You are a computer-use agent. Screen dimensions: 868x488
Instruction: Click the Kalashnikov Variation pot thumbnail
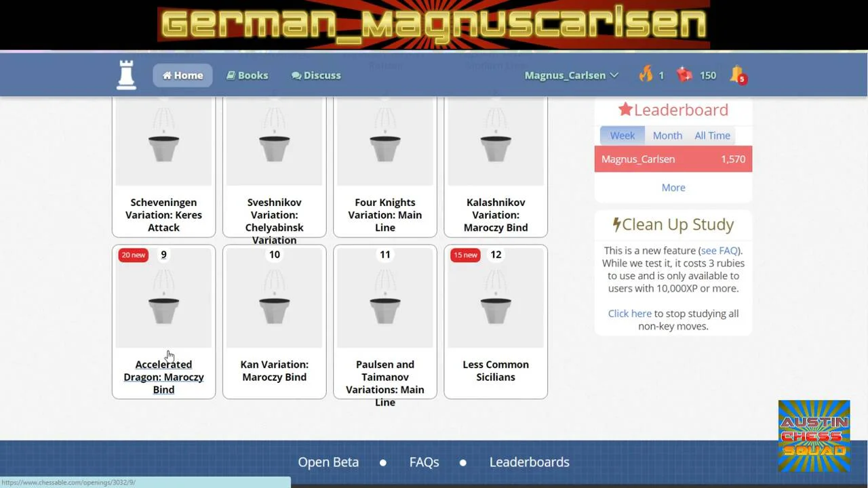(496, 141)
